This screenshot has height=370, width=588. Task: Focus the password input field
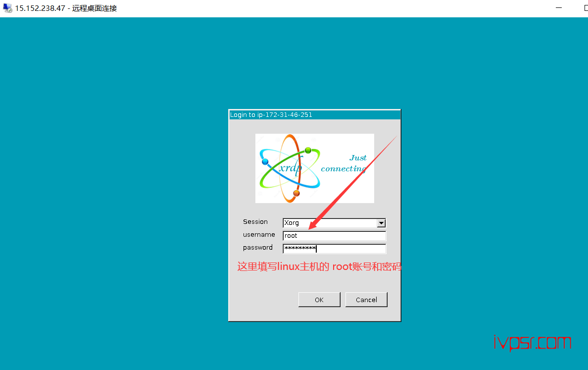point(334,249)
